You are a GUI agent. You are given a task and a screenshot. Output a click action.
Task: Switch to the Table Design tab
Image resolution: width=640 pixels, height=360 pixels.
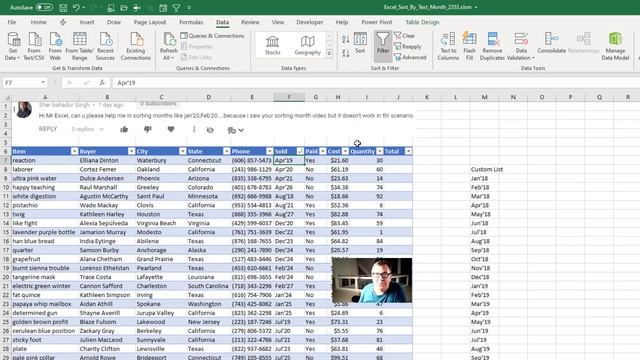[x=422, y=22]
